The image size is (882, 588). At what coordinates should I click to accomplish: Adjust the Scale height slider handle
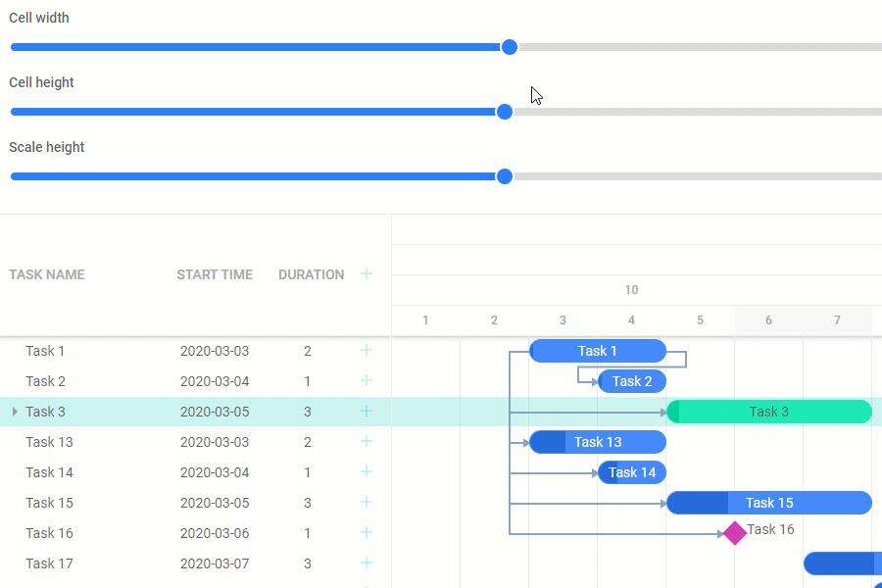(505, 176)
